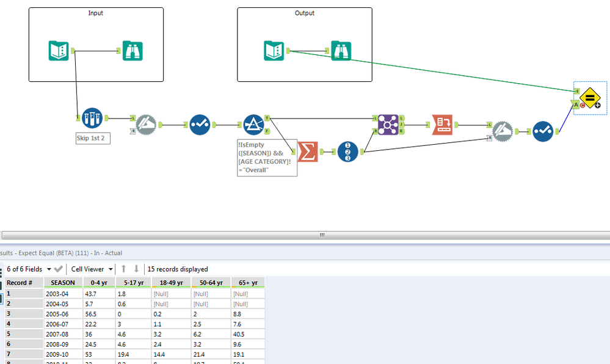Select the Browse tool in Output container

click(x=341, y=51)
